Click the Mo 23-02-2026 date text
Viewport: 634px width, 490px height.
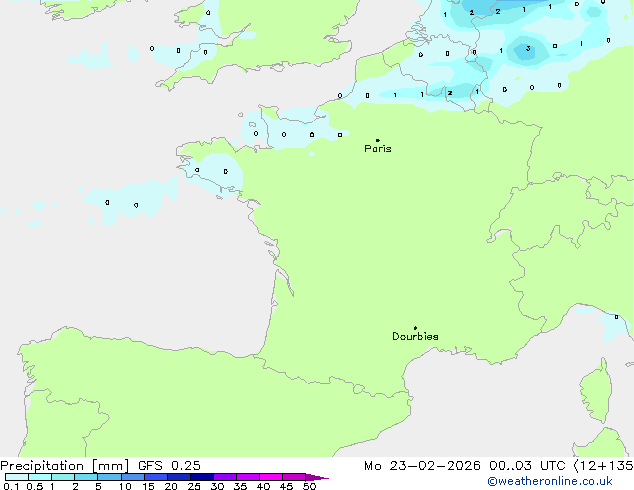tap(422, 466)
